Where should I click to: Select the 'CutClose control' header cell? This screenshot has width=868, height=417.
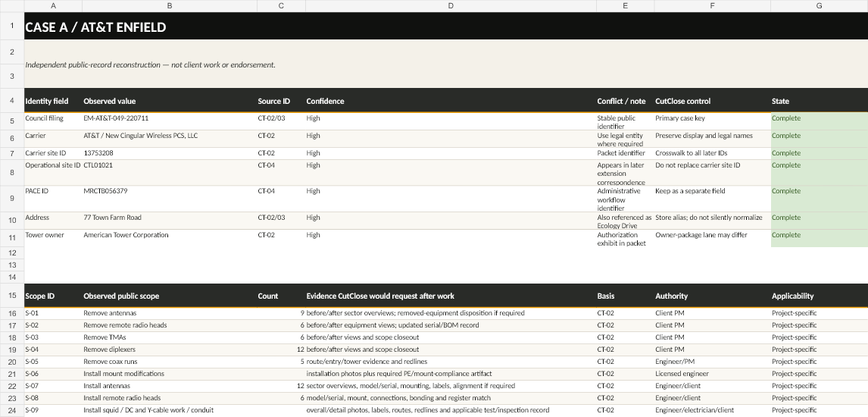(712, 101)
